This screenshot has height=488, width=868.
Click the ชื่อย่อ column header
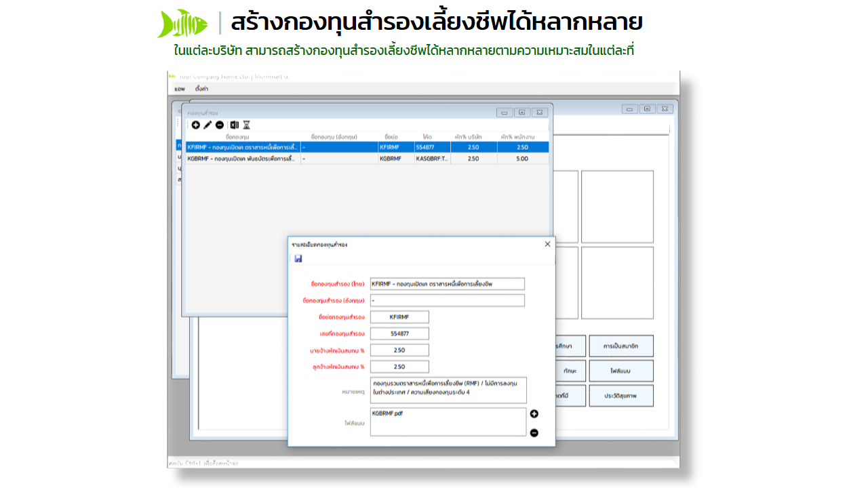(396, 137)
